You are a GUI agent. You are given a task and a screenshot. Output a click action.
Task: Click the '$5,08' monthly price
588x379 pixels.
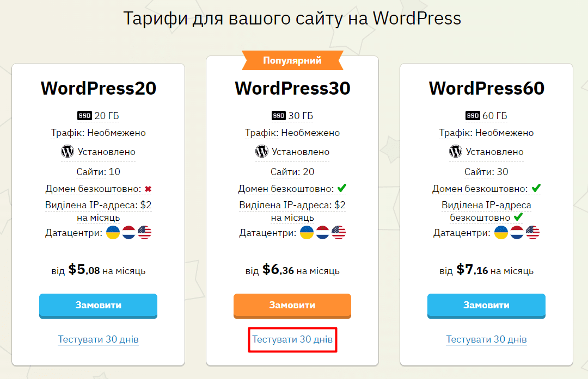click(x=84, y=270)
